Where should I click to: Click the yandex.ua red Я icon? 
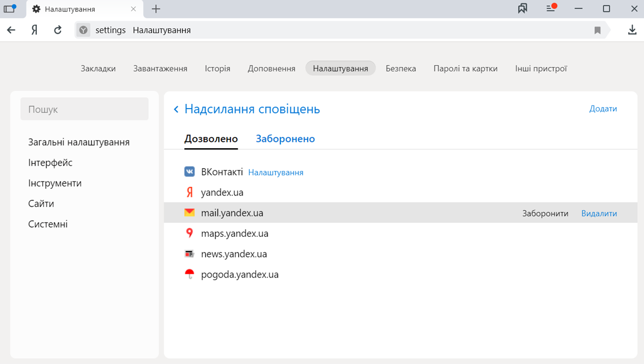pos(190,192)
